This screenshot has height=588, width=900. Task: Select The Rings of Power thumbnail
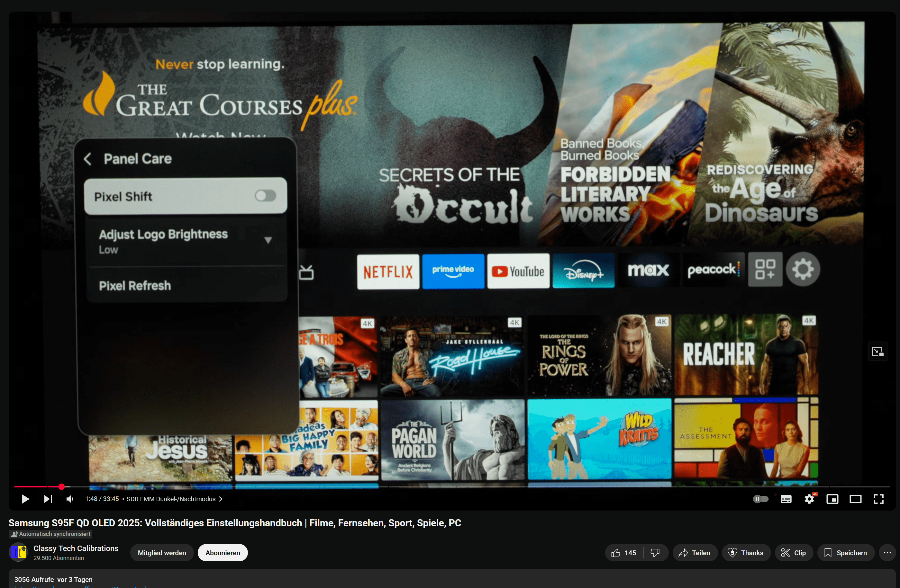click(599, 356)
